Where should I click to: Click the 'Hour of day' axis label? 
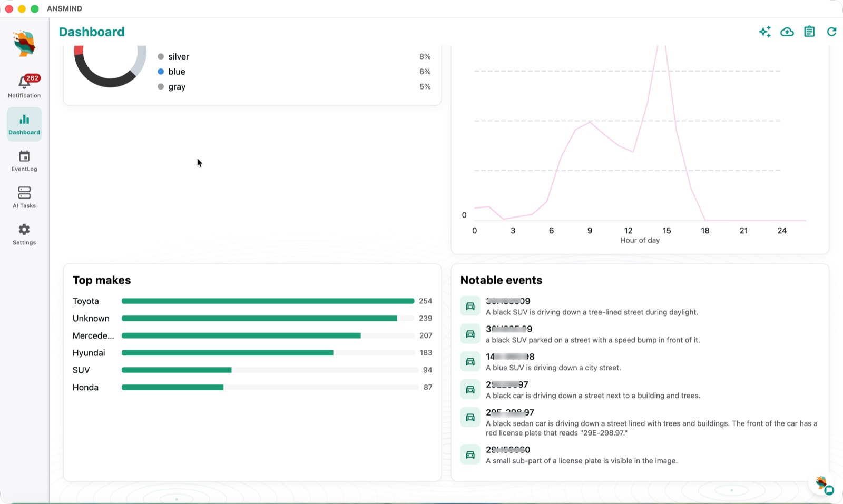click(x=640, y=240)
